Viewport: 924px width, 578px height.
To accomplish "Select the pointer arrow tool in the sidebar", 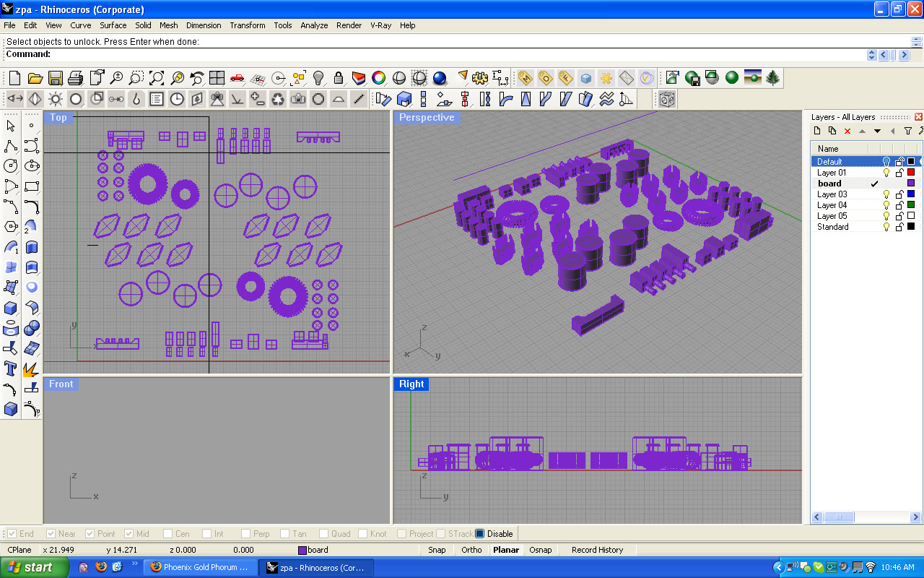I will coord(11,126).
